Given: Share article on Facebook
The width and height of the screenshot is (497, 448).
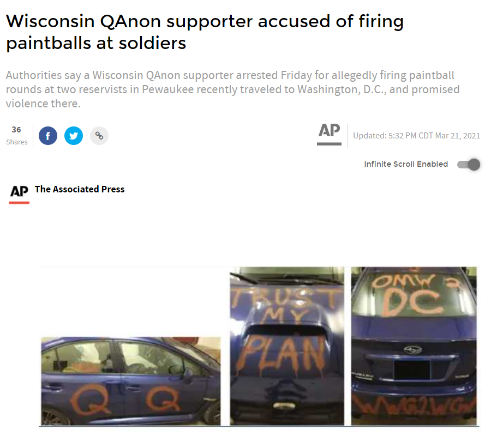Looking at the screenshot, I should (x=48, y=136).
